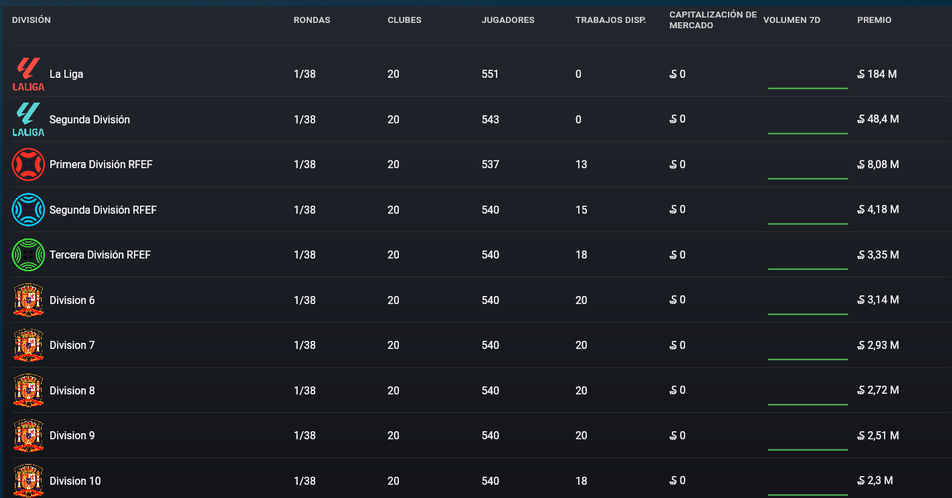This screenshot has height=498, width=952.
Task: Click La Liga's 7-day volume sparkline
Action: coord(808,88)
